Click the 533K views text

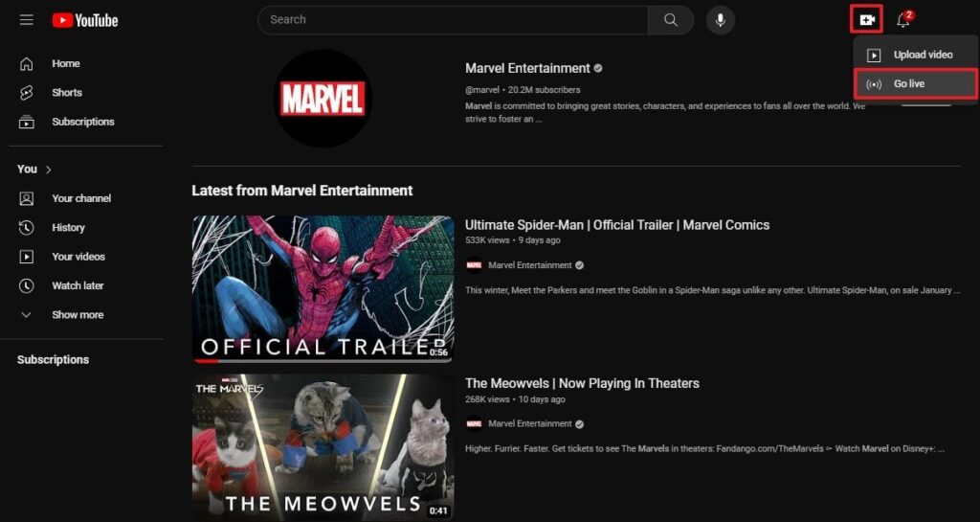tap(487, 240)
